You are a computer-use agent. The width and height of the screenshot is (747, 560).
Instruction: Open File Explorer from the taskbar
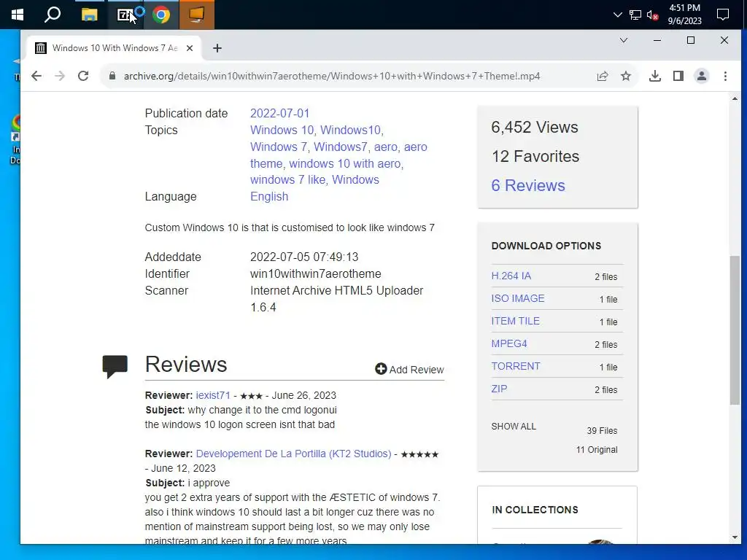pyautogui.click(x=89, y=15)
